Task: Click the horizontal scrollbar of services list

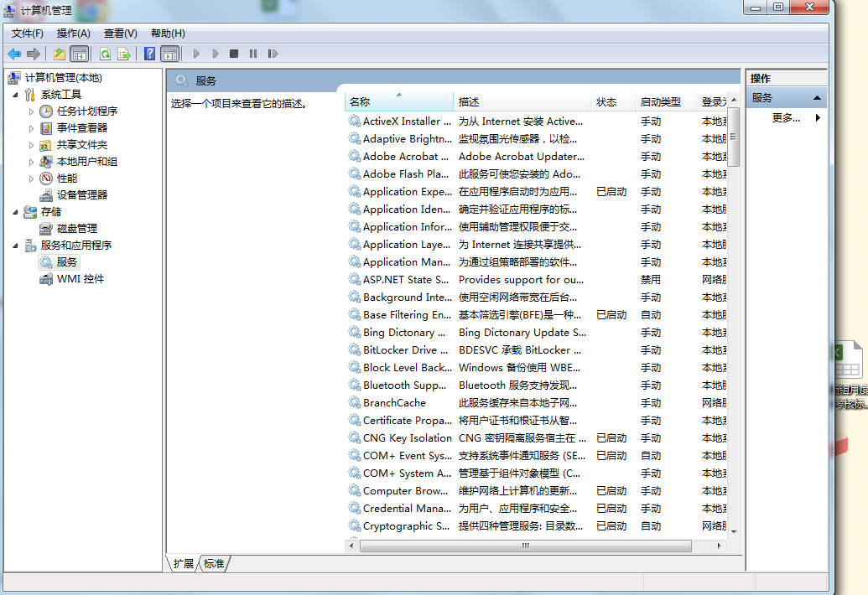Action: point(525,546)
